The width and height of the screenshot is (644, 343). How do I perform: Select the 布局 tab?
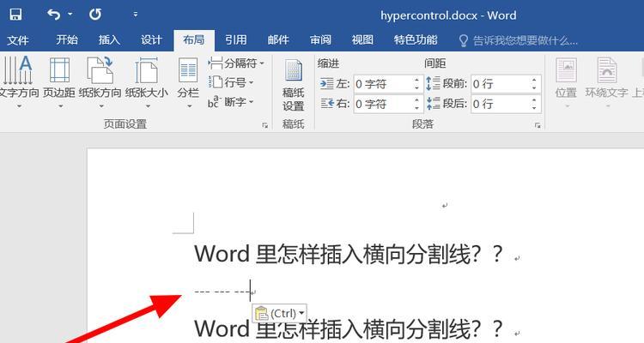point(194,39)
